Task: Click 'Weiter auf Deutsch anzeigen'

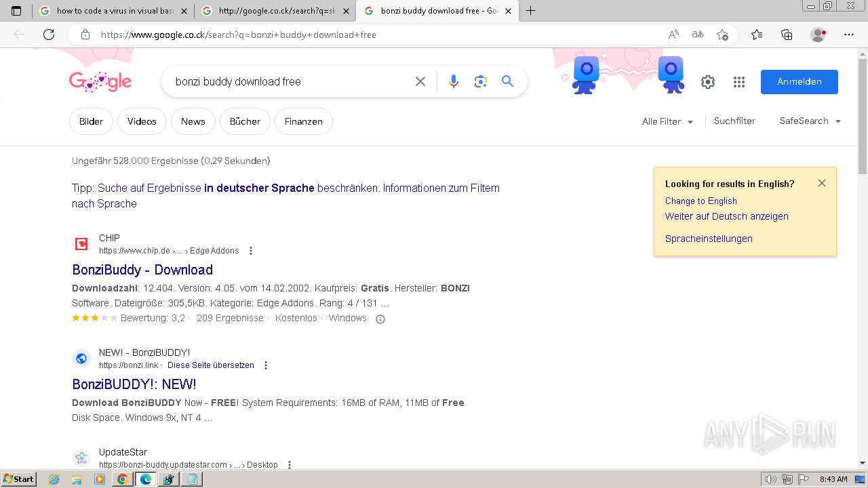Action: point(726,217)
